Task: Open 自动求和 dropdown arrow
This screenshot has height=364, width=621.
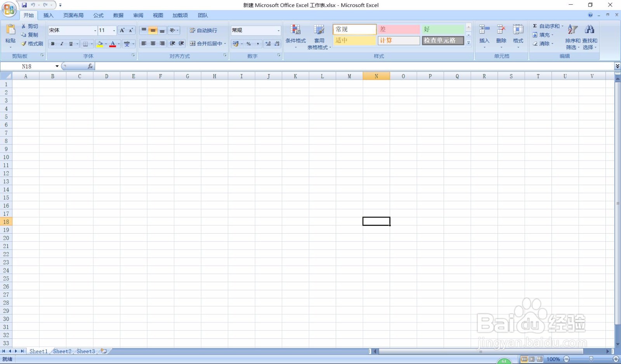Action: click(562, 26)
